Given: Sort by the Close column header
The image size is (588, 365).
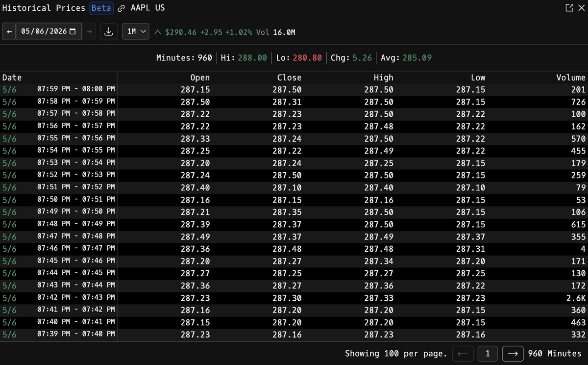Looking at the screenshot, I should coord(289,78).
